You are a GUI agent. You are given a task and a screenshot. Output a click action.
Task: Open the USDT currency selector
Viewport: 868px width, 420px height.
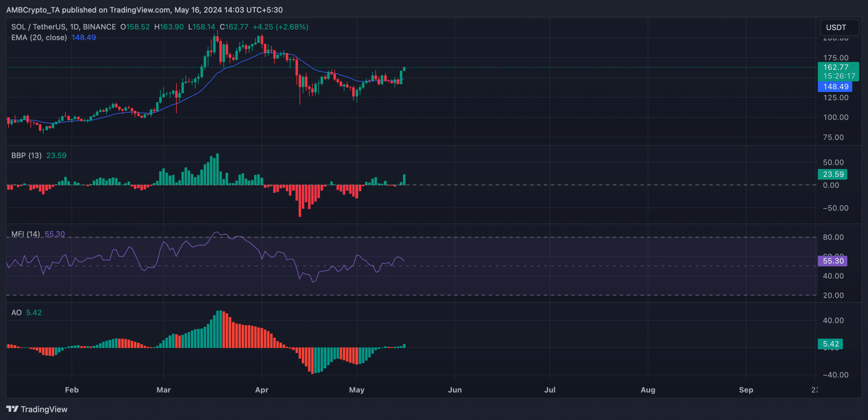coord(839,27)
